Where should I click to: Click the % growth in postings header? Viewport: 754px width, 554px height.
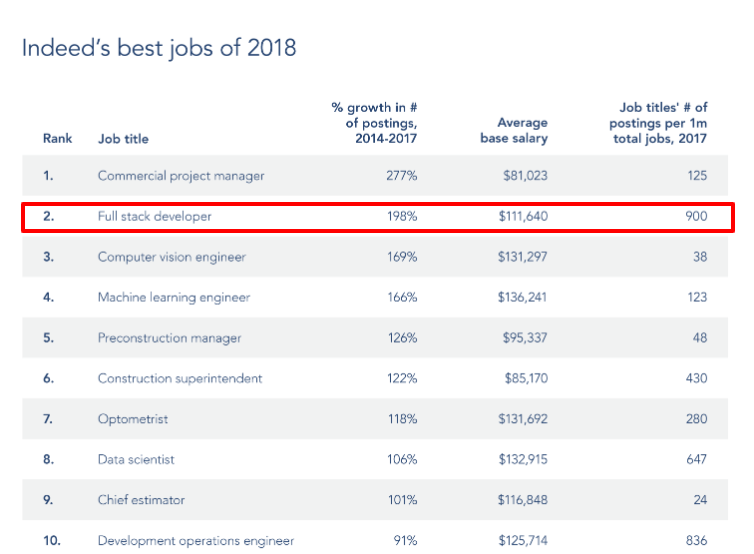click(x=374, y=123)
